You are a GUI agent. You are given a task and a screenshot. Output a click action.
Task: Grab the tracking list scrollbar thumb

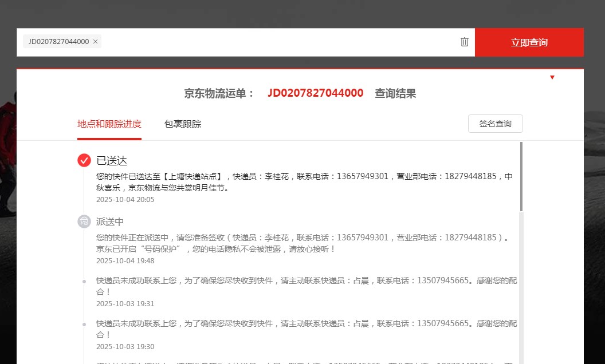521,176
